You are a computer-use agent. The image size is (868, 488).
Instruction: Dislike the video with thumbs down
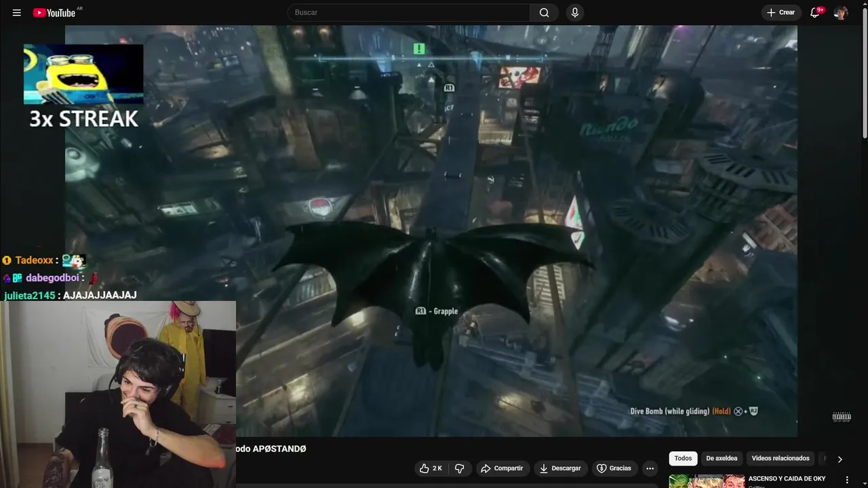pos(459,468)
